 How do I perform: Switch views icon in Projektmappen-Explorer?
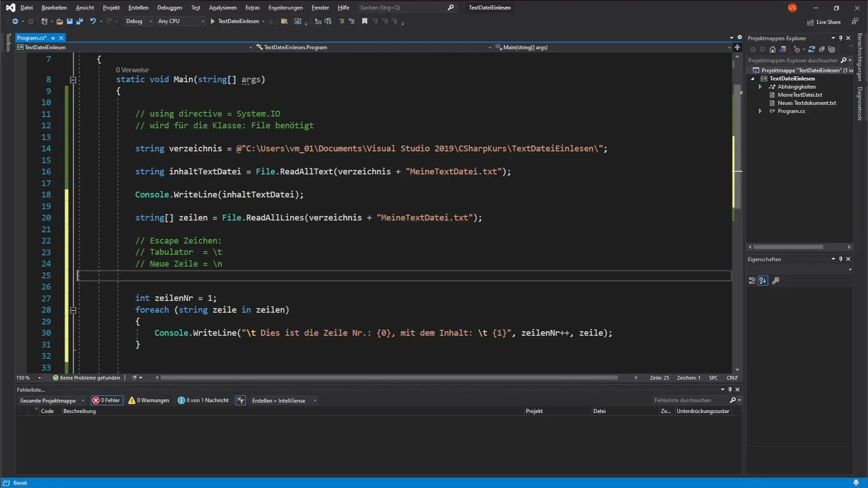(783, 49)
